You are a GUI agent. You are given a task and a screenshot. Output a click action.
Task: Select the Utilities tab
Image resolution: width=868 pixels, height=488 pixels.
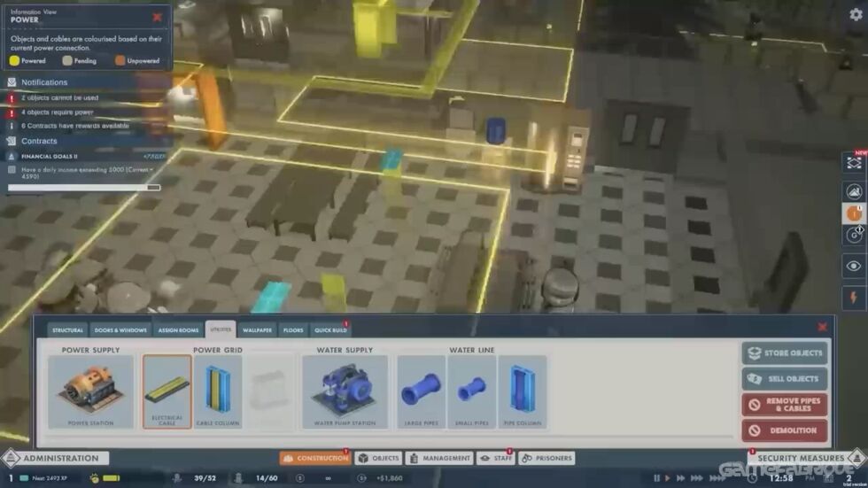pos(221,329)
